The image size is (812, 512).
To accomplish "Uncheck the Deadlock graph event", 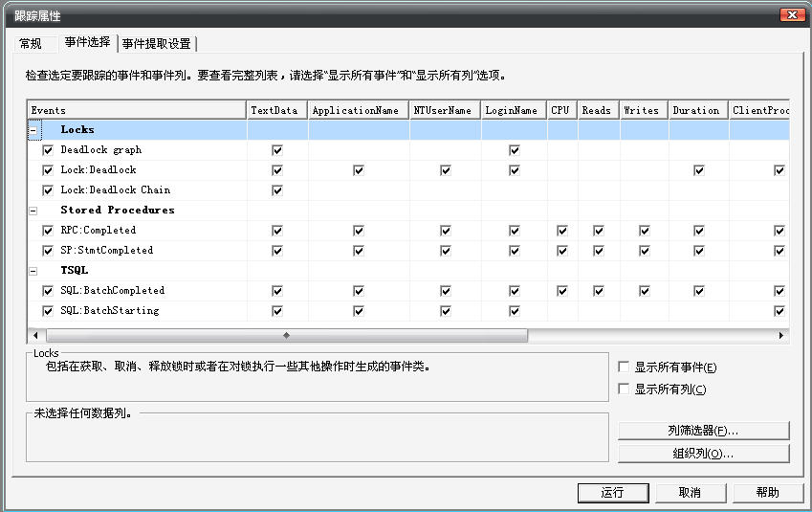I will click(48, 150).
